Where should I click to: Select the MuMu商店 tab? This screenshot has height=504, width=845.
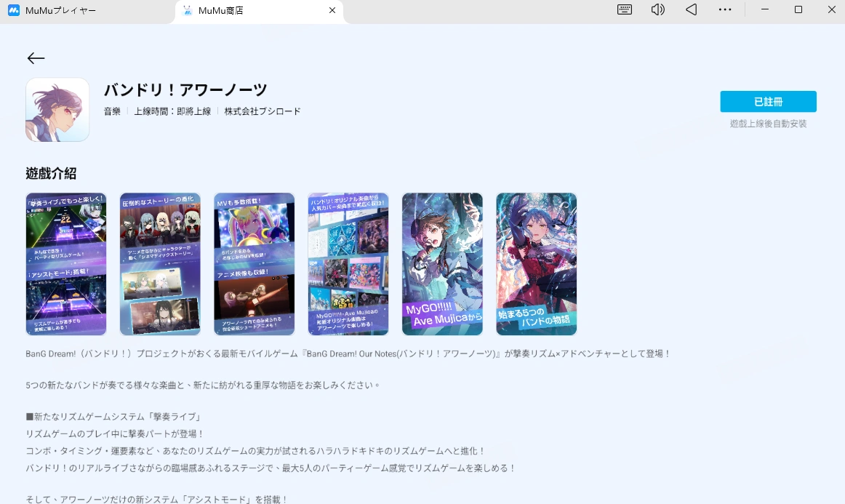(259, 10)
